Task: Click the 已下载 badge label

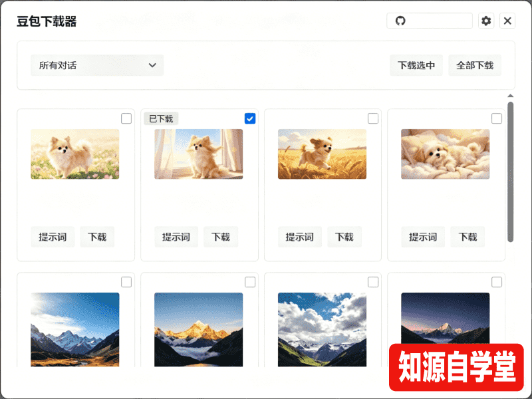Action: click(x=161, y=119)
